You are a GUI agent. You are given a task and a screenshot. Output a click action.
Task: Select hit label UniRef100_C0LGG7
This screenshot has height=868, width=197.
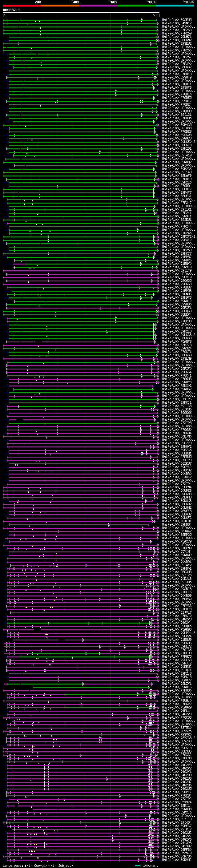177,67
